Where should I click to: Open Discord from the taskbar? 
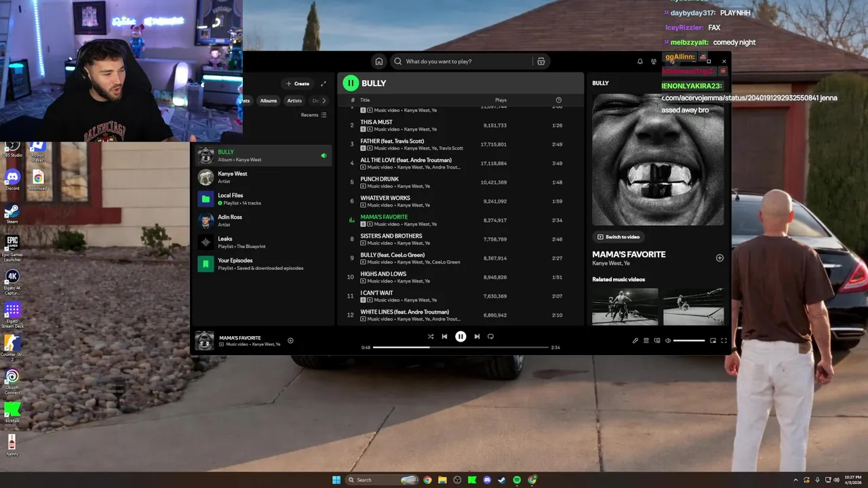(487, 480)
